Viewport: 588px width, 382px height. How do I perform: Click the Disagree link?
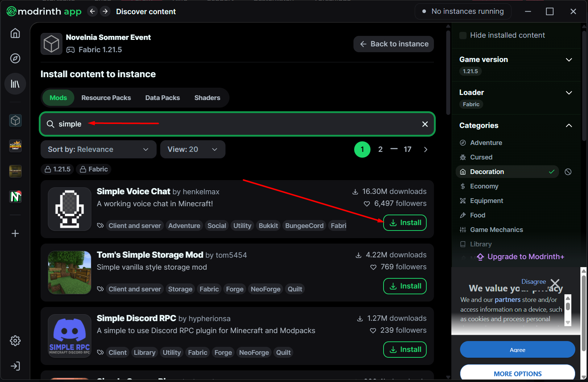(534, 282)
